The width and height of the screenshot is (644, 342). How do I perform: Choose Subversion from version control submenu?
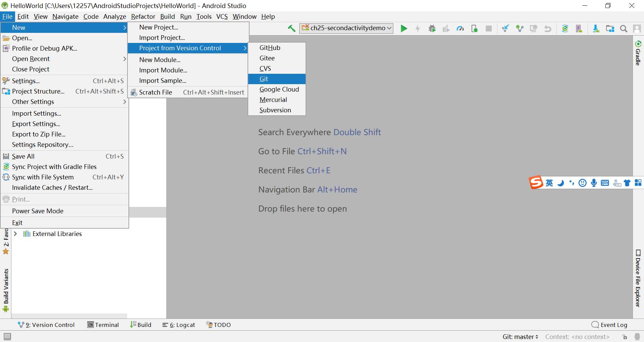coord(277,110)
